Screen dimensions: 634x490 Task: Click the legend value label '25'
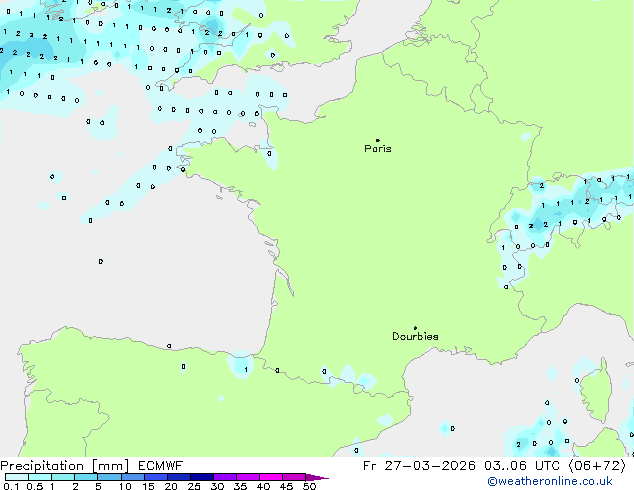[194, 486]
